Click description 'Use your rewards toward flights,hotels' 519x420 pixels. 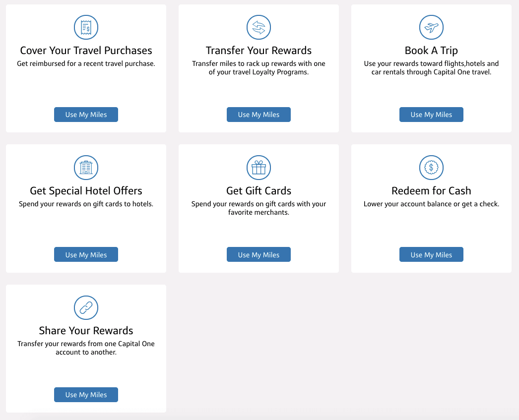coord(431,68)
